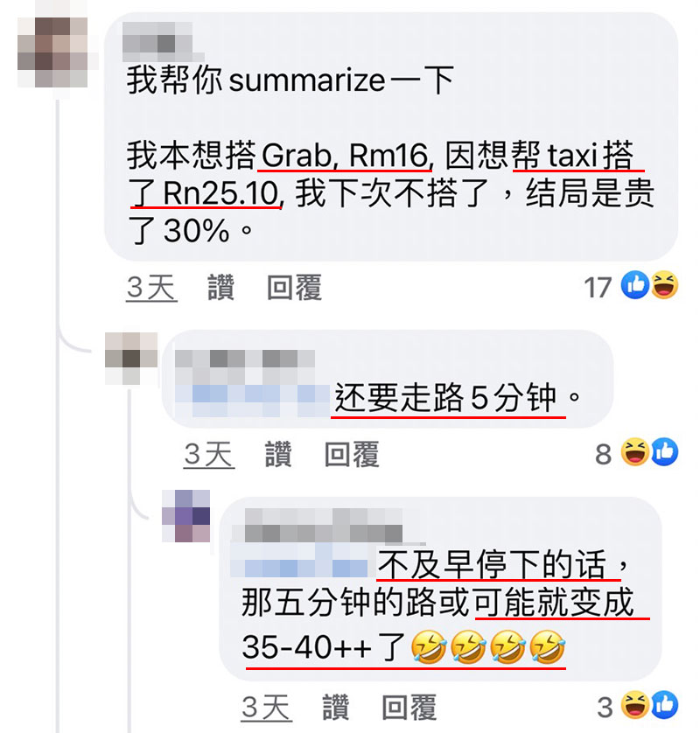Like the summarize comment with 讚
The width and height of the screenshot is (700, 733).
[220, 287]
